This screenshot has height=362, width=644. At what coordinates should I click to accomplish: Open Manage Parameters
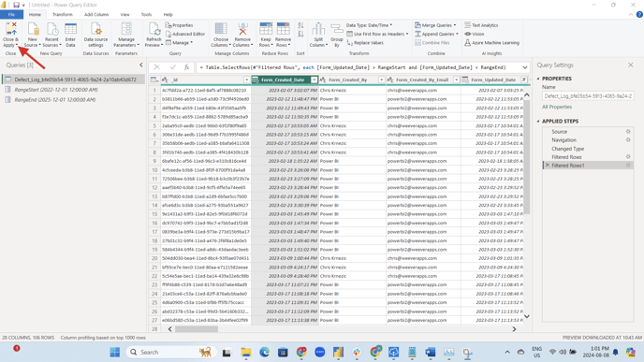point(126,35)
